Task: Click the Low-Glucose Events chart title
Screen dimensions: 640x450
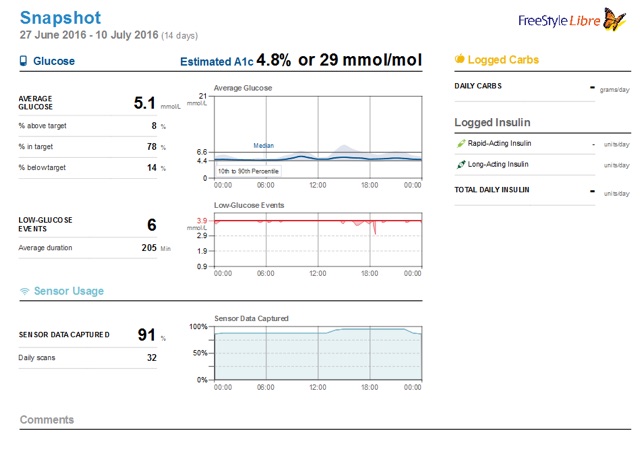Action: (x=249, y=205)
